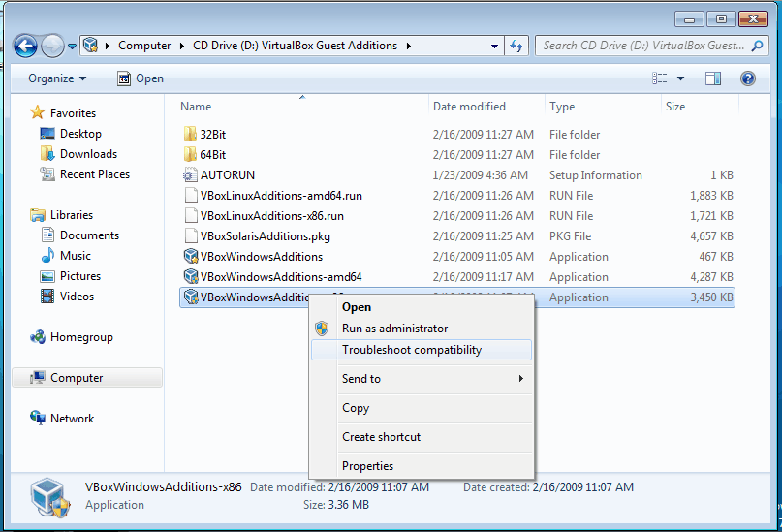The width and height of the screenshot is (782, 532).
Task: Select Libraries in the navigation pane
Action: [72, 215]
